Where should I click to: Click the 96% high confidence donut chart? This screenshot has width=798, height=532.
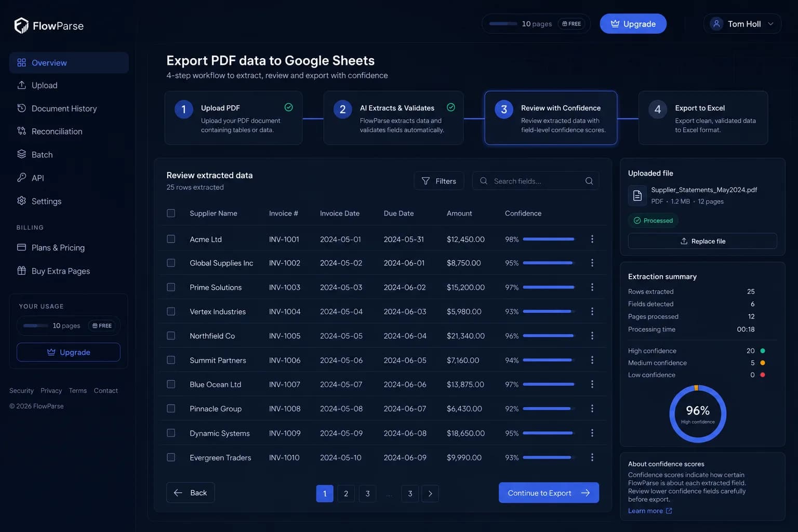(x=698, y=414)
